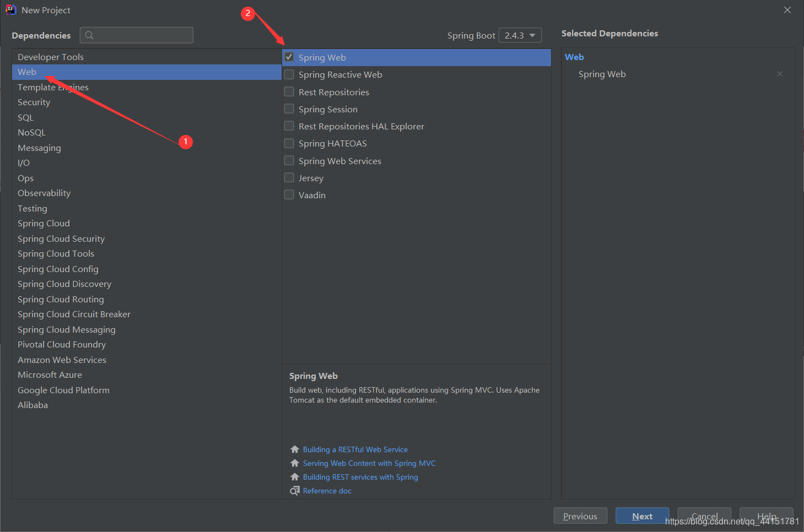Enable the Vaadin checkbox
This screenshot has width=804, height=532.
[289, 194]
